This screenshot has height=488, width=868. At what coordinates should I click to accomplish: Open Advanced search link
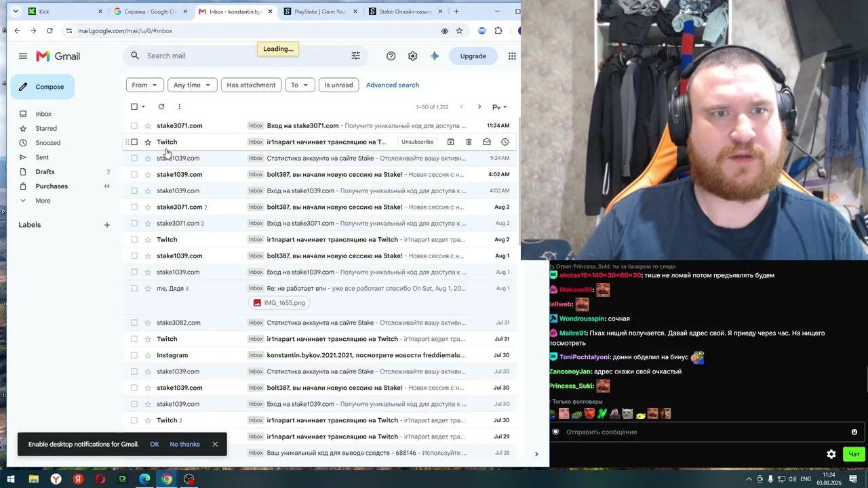pyautogui.click(x=393, y=85)
